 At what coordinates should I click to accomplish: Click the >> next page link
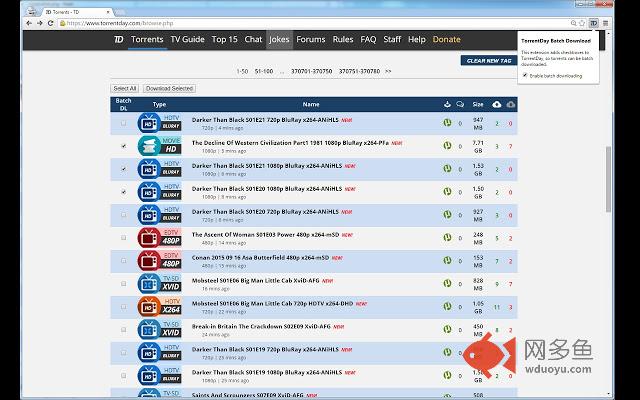click(x=388, y=71)
